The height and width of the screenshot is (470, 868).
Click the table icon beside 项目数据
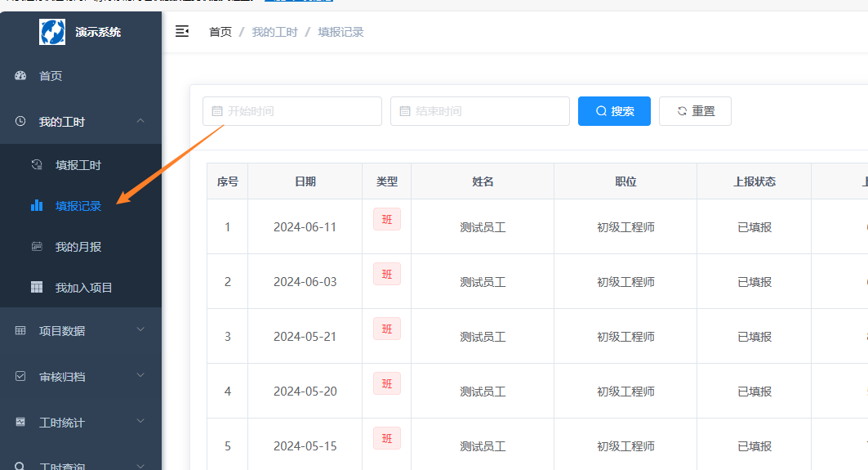[x=20, y=330]
